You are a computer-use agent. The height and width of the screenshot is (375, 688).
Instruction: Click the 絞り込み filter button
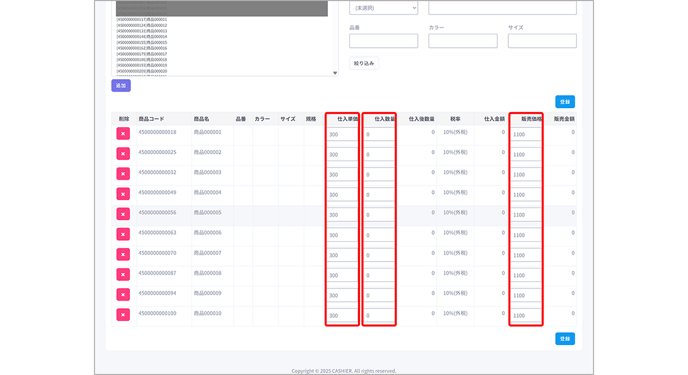coord(364,64)
